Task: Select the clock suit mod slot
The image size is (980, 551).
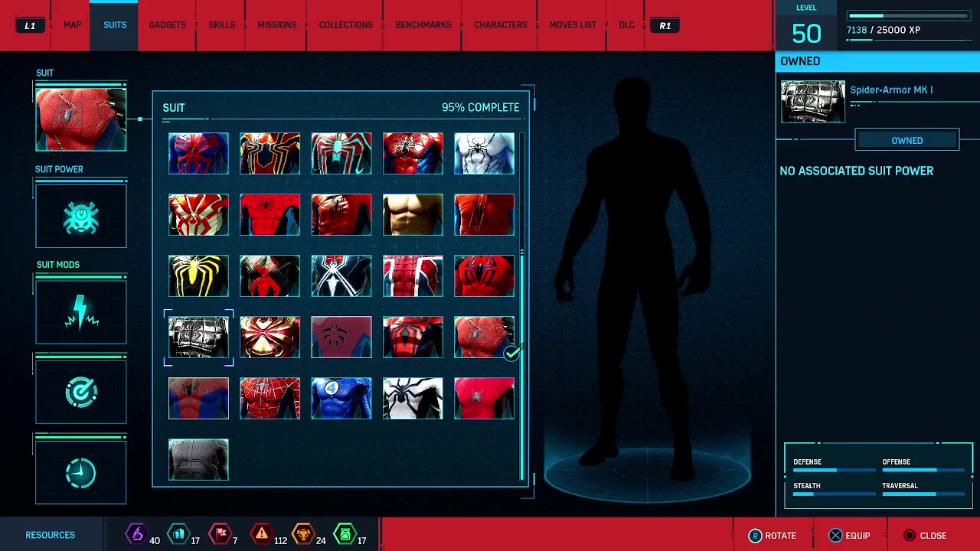Action: pyautogui.click(x=81, y=473)
